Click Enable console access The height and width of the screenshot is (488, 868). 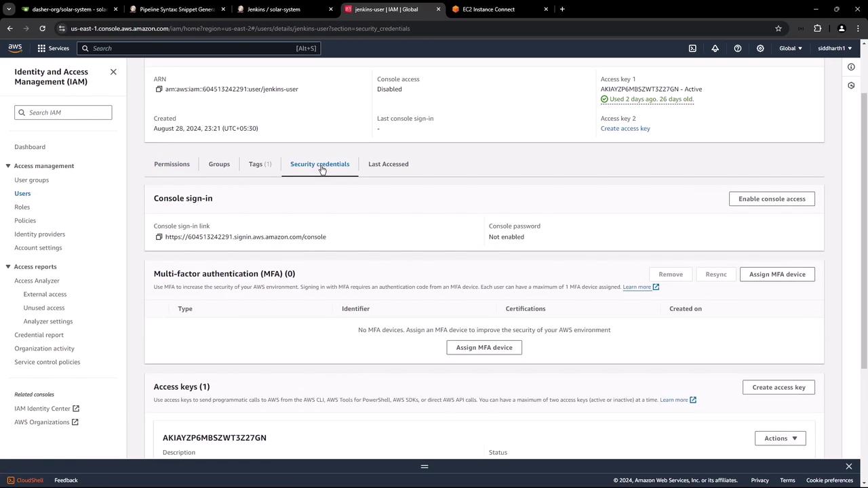click(x=772, y=199)
